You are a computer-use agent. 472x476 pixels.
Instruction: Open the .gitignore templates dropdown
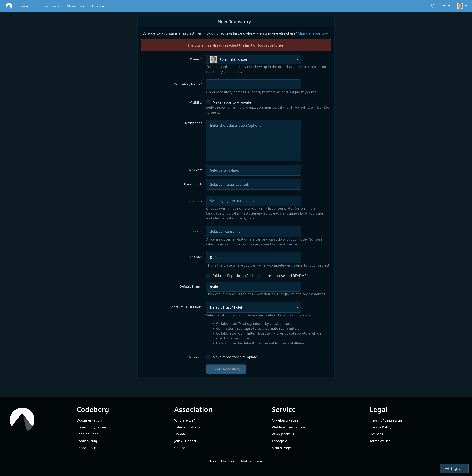tap(253, 201)
